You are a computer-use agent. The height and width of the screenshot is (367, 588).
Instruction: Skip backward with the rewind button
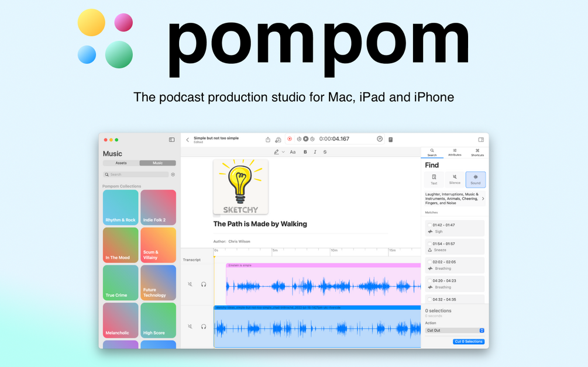299,139
